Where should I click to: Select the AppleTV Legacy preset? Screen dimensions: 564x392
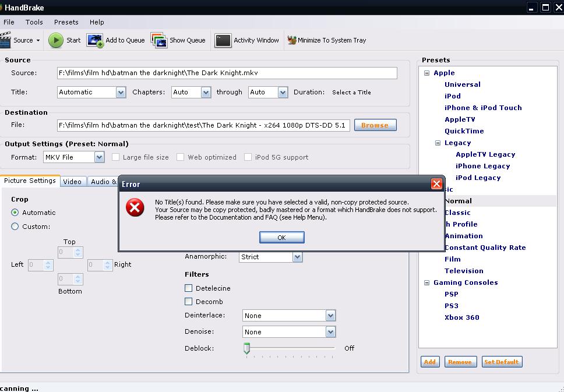click(485, 154)
